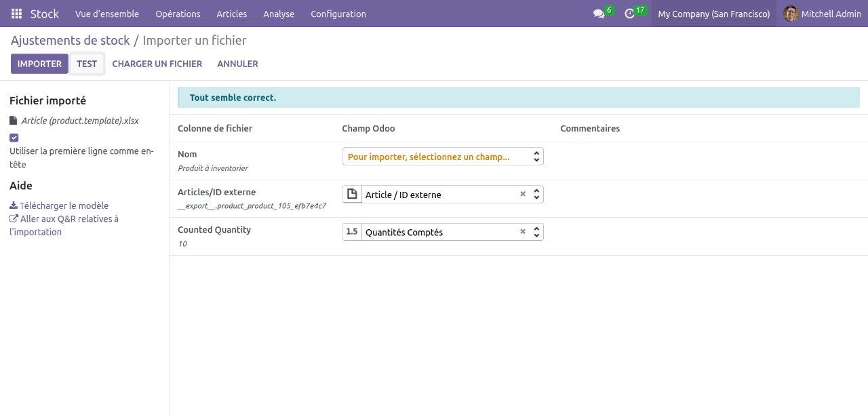This screenshot has width=868, height=417.
Task: Clear the Quantités Comptés field selection
Action: tap(523, 232)
